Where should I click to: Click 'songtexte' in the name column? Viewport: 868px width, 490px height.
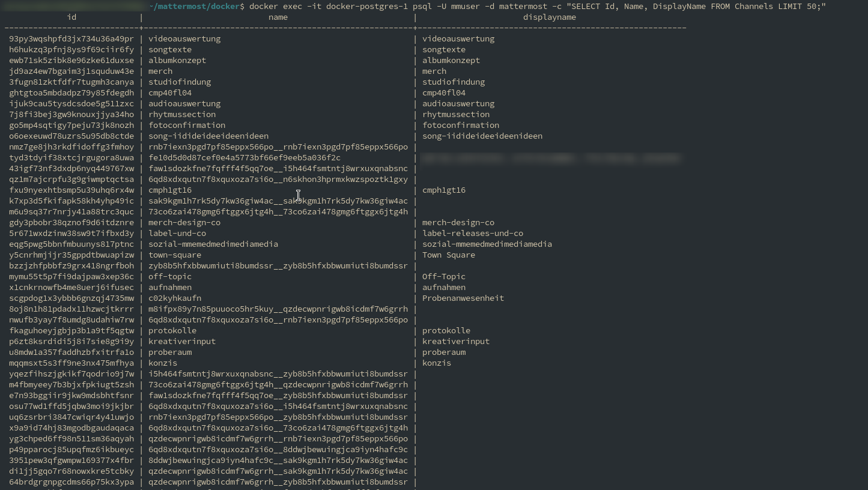[170, 49]
